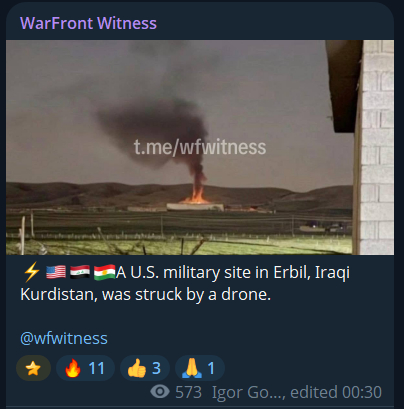The height and width of the screenshot is (409, 404).
Task: Click the Iraq flag emoji
Action: pos(80,272)
